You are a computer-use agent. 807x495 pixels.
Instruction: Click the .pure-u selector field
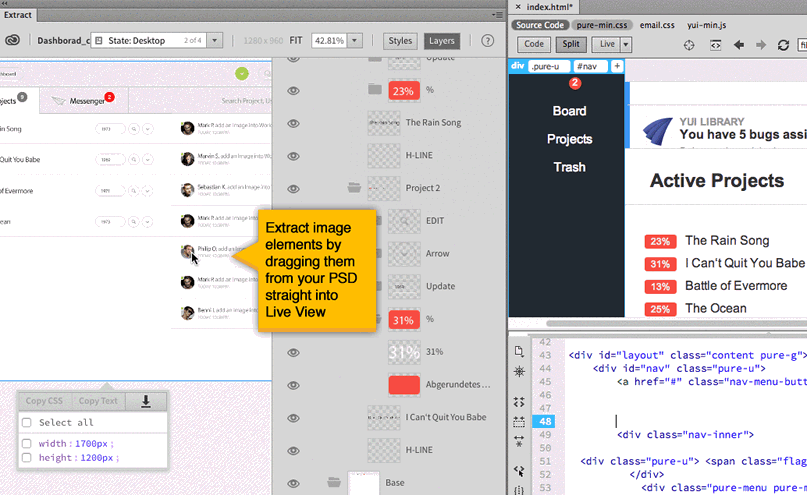click(x=549, y=66)
